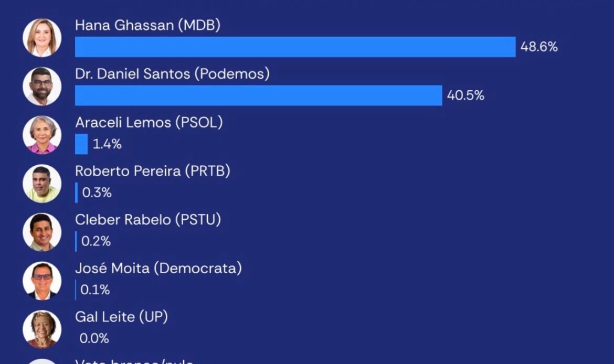The width and height of the screenshot is (614, 364).
Task: Click Hana Ghassan's candidate photo
Action: click(x=42, y=38)
